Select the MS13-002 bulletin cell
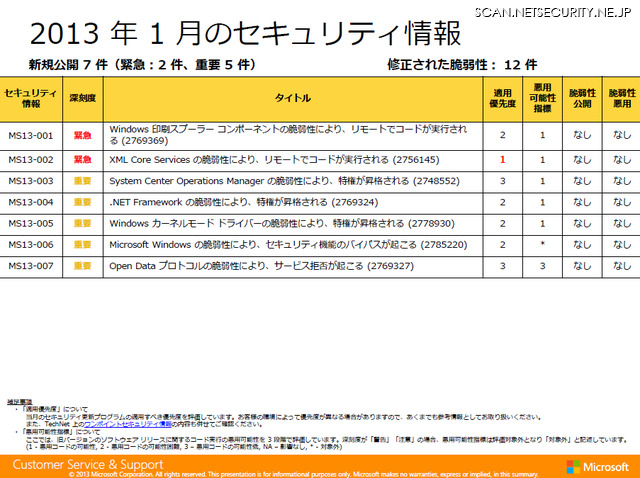This screenshot has height=478, width=640. tap(31, 160)
